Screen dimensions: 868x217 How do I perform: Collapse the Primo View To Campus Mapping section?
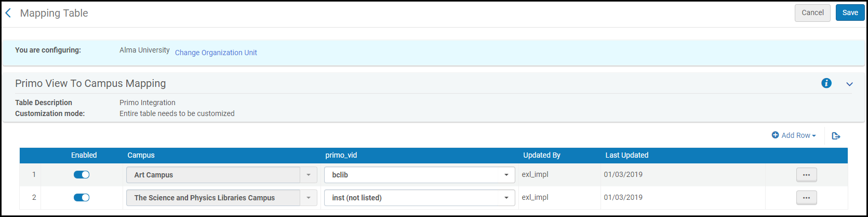(850, 84)
